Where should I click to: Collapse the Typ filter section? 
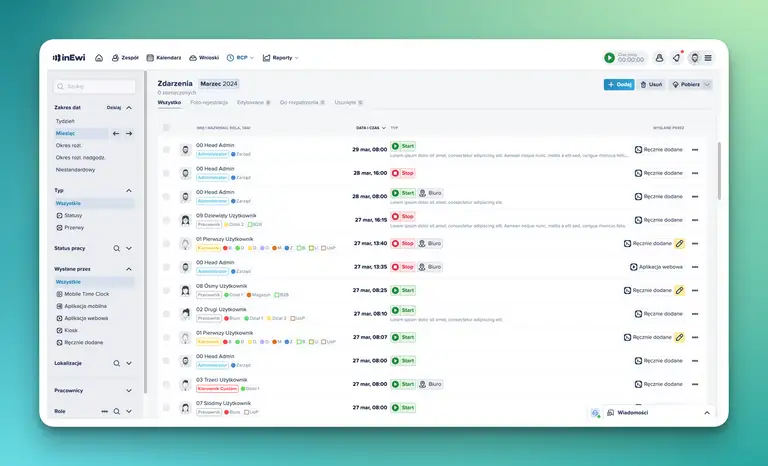(128, 190)
